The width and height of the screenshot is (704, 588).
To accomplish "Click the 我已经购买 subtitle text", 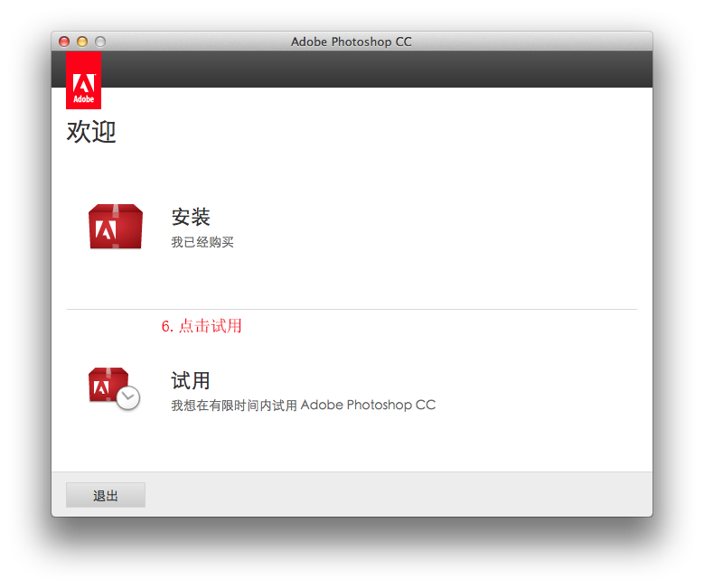I will click(x=202, y=242).
